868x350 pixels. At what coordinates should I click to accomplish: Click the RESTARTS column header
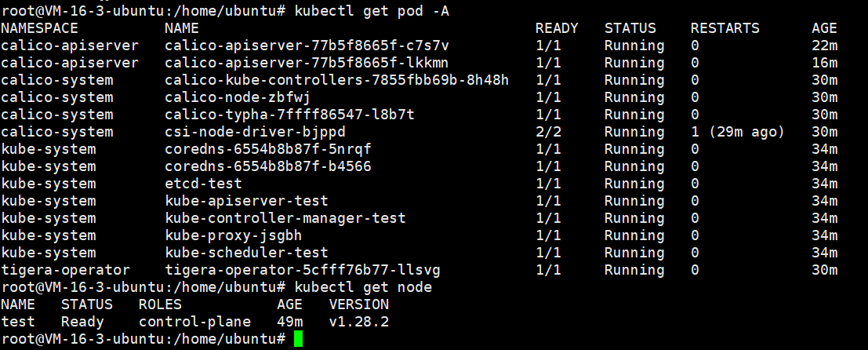click(725, 28)
